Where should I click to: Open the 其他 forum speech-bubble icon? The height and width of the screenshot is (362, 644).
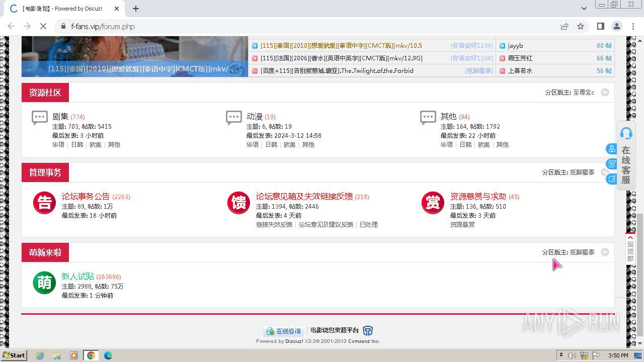(x=428, y=118)
